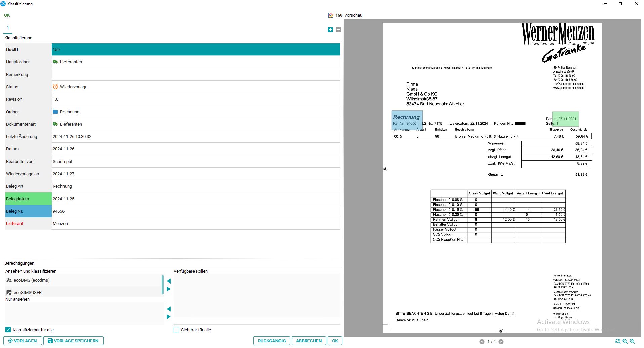Zoom in on the document preview

click(x=632, y=341)
